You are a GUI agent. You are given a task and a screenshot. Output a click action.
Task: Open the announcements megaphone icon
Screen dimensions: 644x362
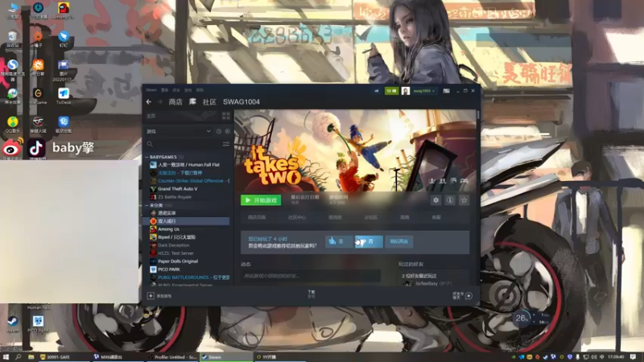(x=377, y=91)
